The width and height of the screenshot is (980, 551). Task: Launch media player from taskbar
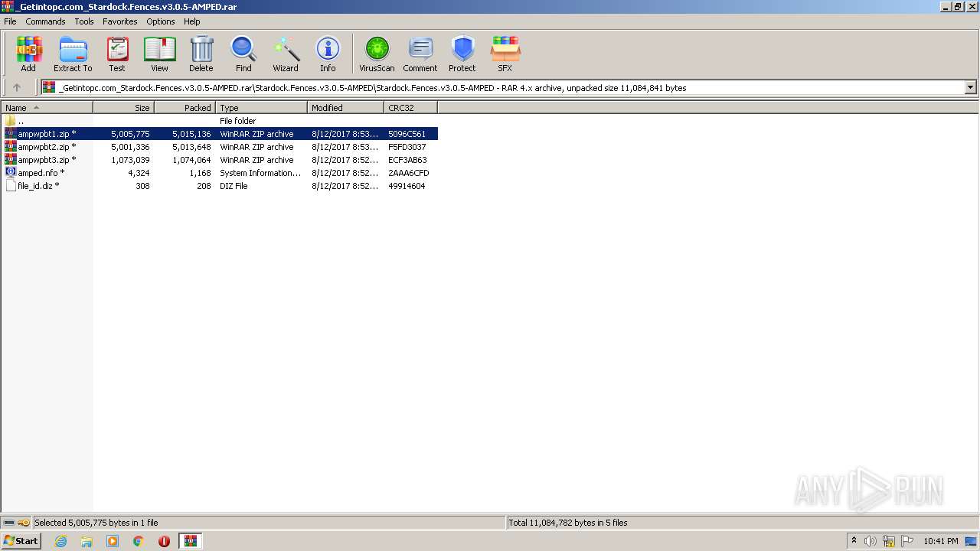pyautogui.click(x=113, y=541)
